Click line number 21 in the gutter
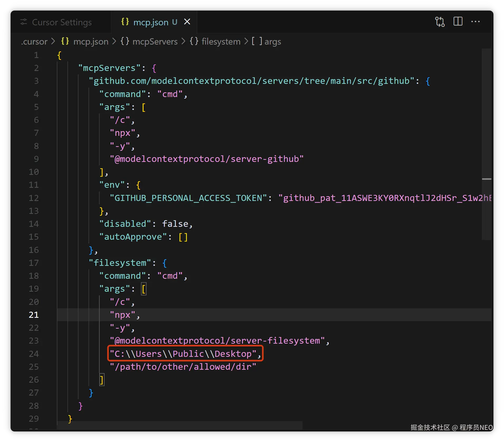The height and width of the screenshot is (442, 504). tap(34, 315)
